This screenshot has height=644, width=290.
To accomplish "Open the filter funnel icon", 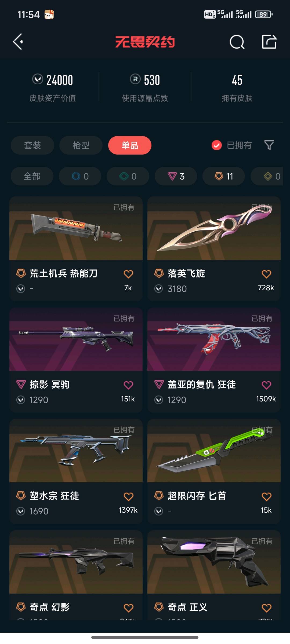I will click(x=269, y=145).
